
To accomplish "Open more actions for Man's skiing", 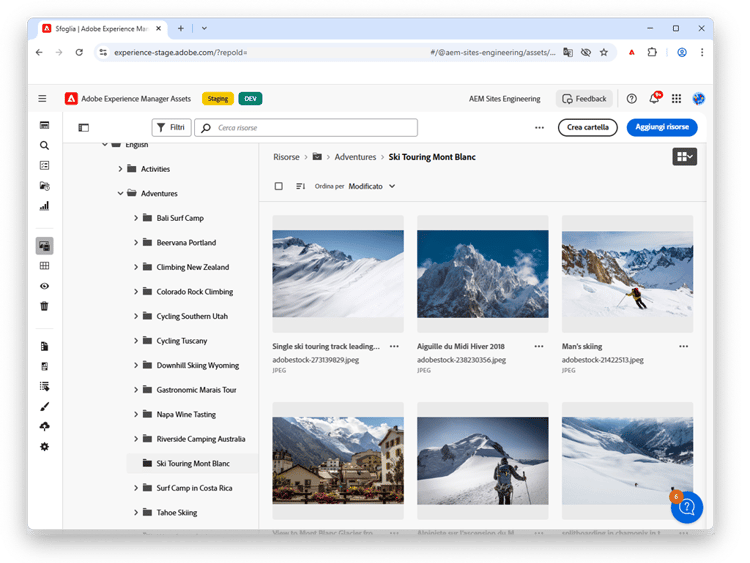I will [684, 346].
